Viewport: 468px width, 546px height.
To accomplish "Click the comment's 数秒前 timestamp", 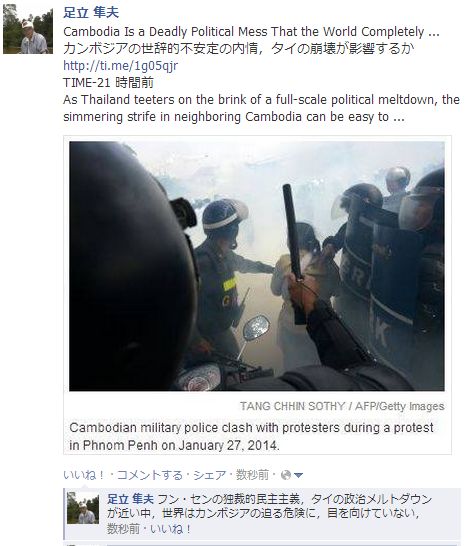I will (x=123, y=529).
